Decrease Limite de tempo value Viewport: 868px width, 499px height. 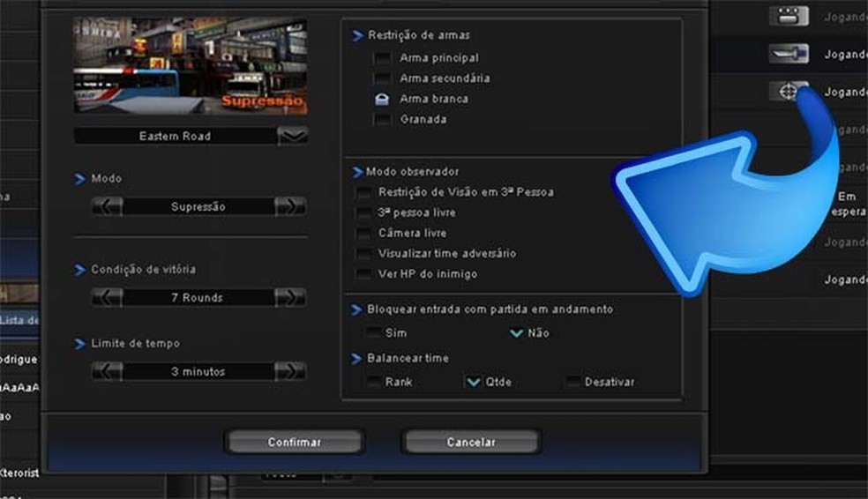108,371
